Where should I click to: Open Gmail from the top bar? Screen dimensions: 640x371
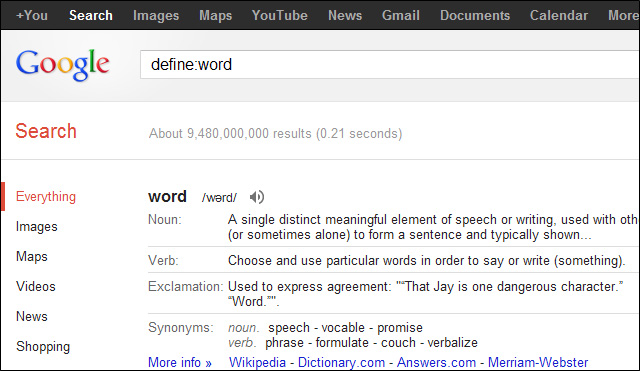pos(400,16)
